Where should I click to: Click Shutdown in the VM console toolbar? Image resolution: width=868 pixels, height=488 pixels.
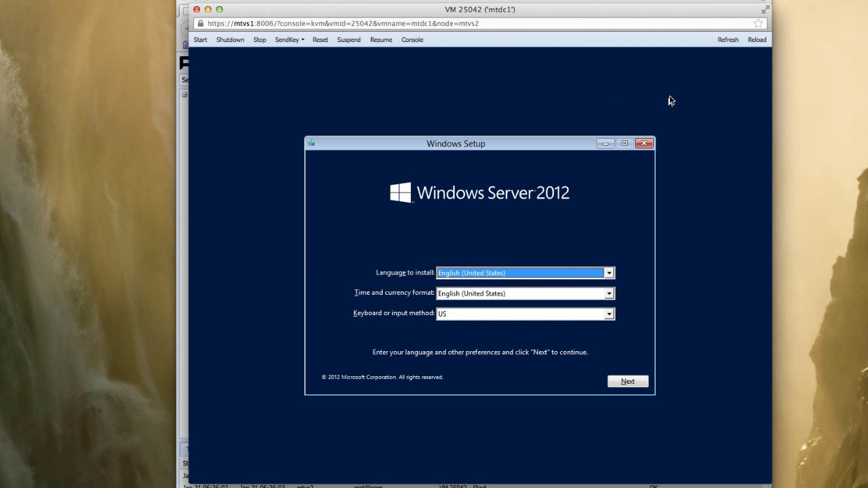point(230,40)
